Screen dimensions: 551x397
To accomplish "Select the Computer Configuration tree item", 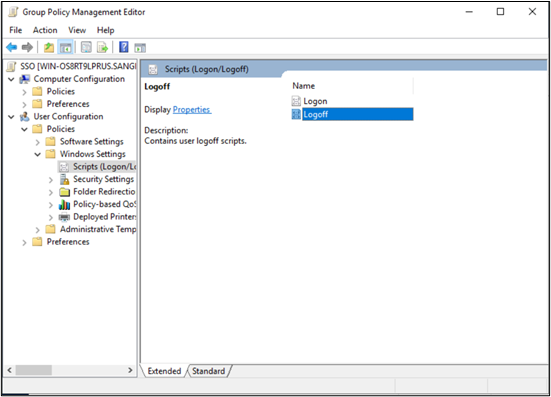I will (79, 79).
